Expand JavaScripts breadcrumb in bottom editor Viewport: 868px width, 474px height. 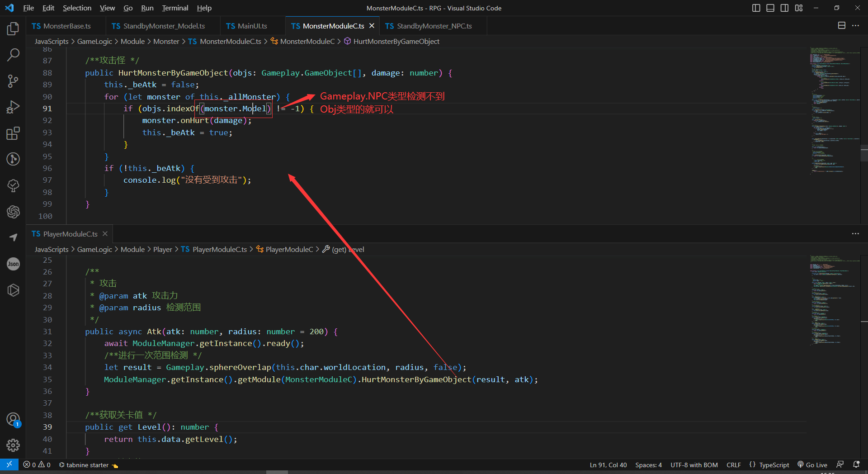coord(52,249)
